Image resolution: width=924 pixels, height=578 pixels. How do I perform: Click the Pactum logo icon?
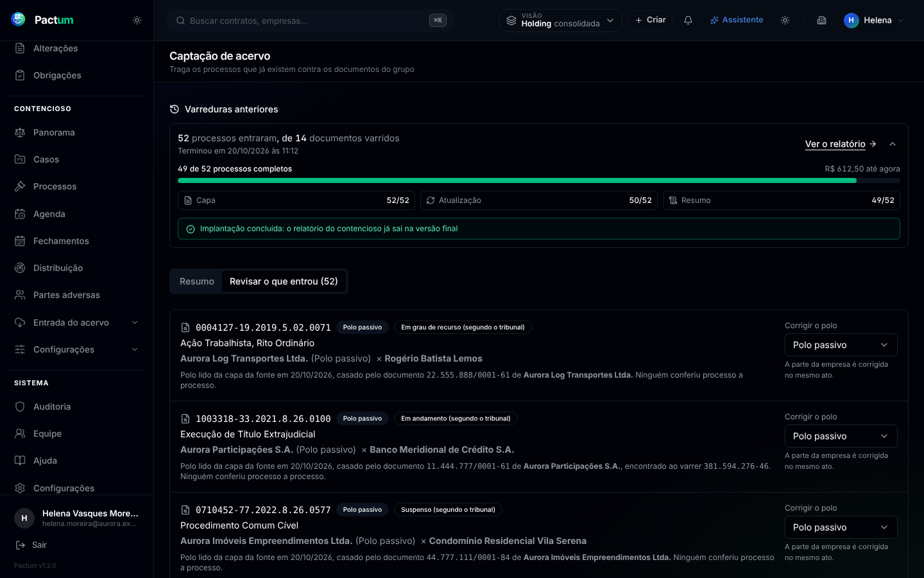tap(19, 19)
